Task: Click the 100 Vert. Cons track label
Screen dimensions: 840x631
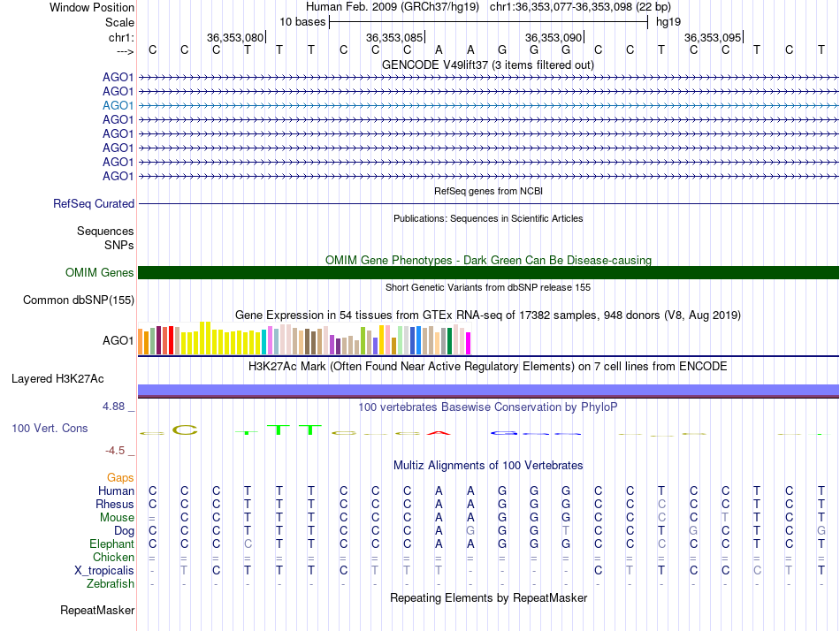Action: tap(50, 428)
